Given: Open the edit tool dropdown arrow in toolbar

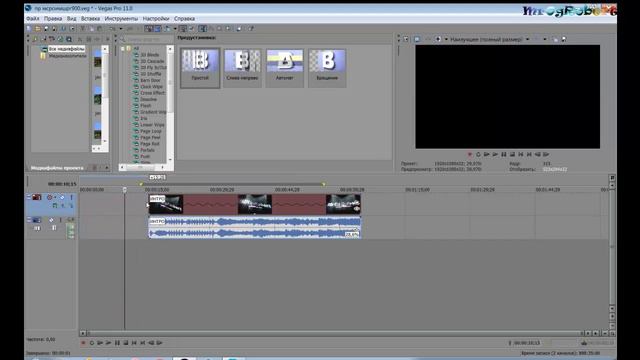Looking at the screenshot, I should click(175, 29).
